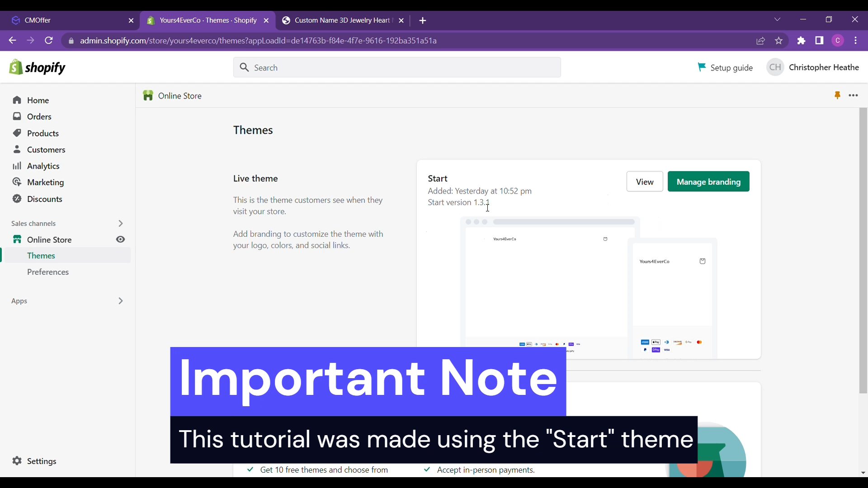Open the Setup guide
The image size is (868, 488).
click(725, 67)
